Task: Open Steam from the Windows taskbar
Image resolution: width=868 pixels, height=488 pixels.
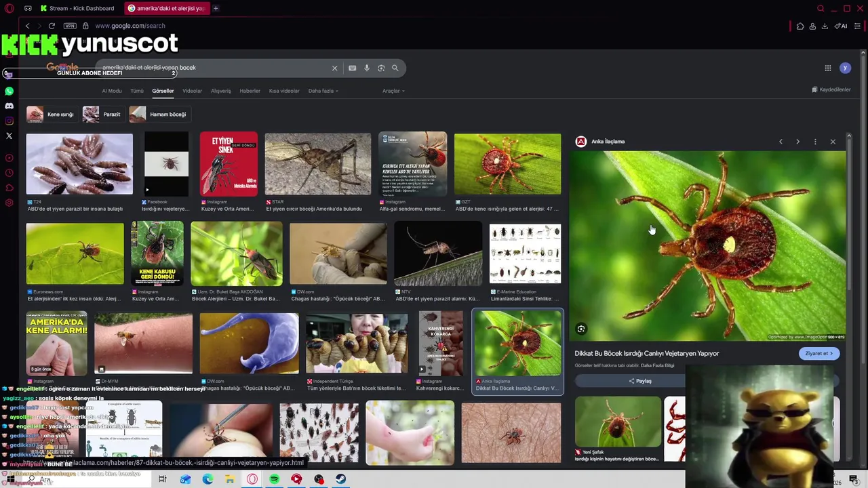Action: (x=340, y=479)
